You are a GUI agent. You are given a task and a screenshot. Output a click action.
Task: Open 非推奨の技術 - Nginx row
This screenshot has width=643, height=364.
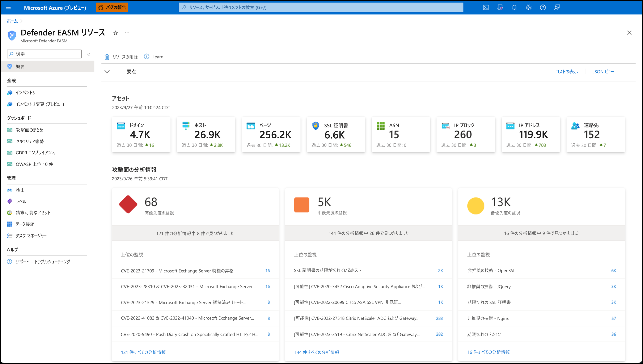tap(541, 318)
